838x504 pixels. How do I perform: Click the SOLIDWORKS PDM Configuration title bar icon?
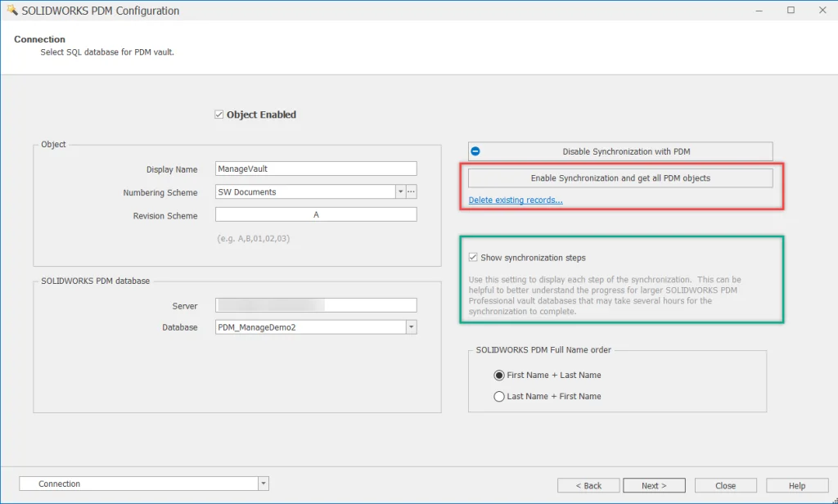click(11, 11)
